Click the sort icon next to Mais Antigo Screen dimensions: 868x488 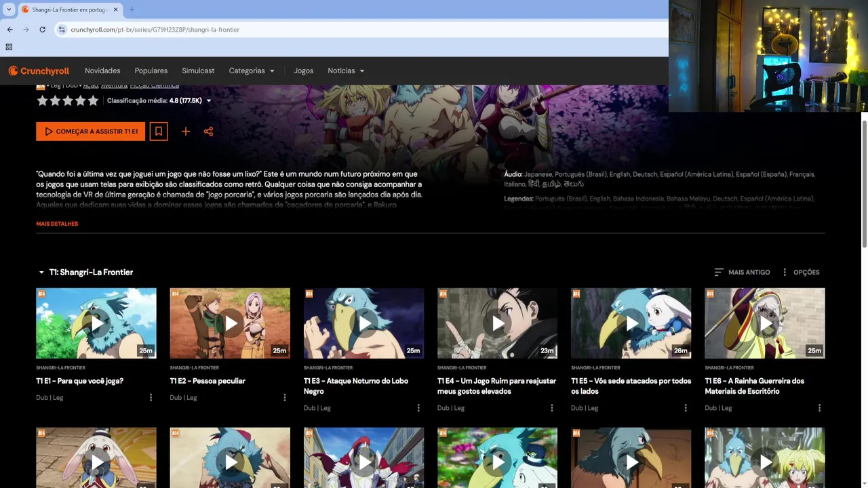719,272
